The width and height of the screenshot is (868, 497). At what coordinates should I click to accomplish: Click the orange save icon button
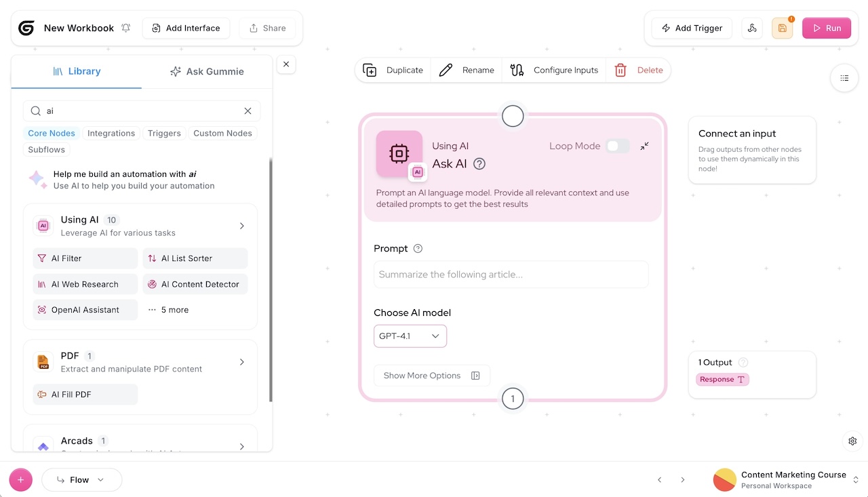782,28
